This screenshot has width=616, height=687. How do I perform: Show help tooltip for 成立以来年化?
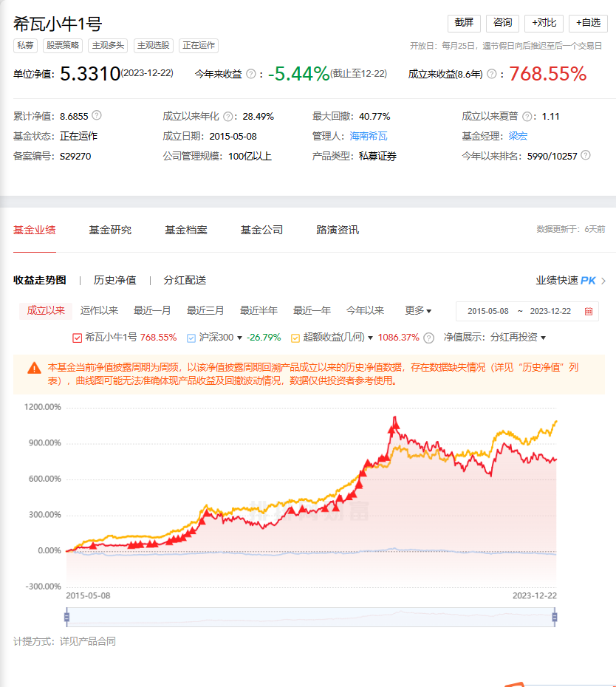227,117
